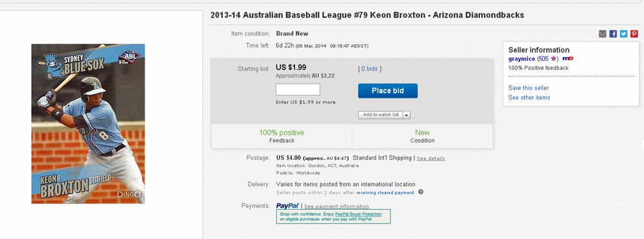Expand the Add to watch list dropdown arrow
The image size is (644, 239).
pyautogui.click(x=407, y=115)
